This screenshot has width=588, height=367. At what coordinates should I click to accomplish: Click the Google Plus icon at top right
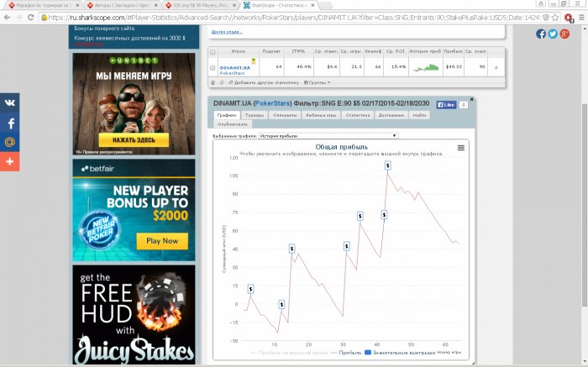tap(564, 34)
